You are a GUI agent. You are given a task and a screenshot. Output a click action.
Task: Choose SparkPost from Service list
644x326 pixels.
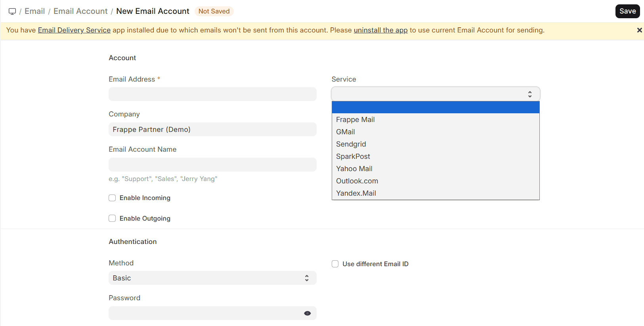(436, 156)
